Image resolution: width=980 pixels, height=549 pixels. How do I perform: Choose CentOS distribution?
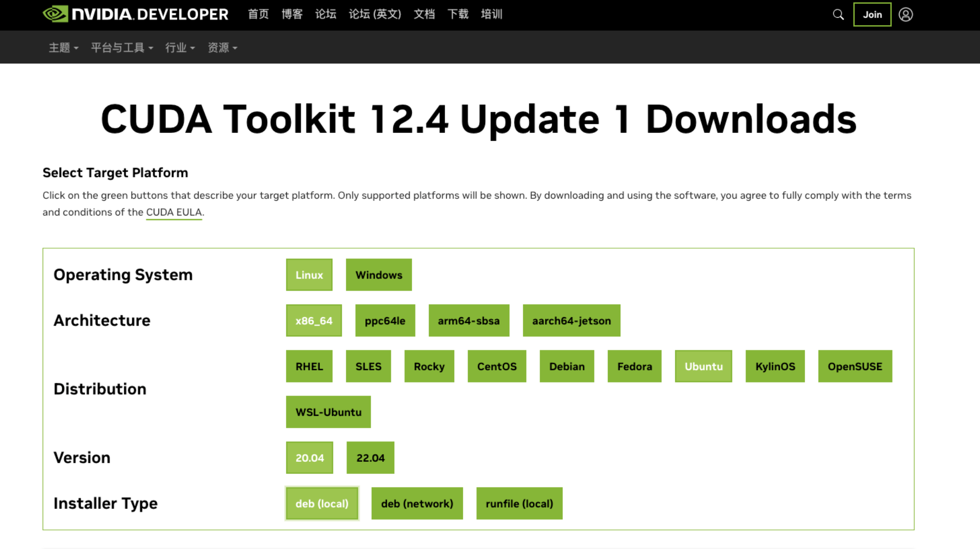497,366
